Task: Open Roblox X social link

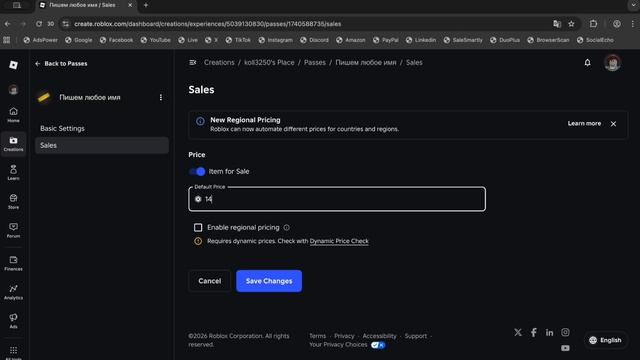Action: 518,332
